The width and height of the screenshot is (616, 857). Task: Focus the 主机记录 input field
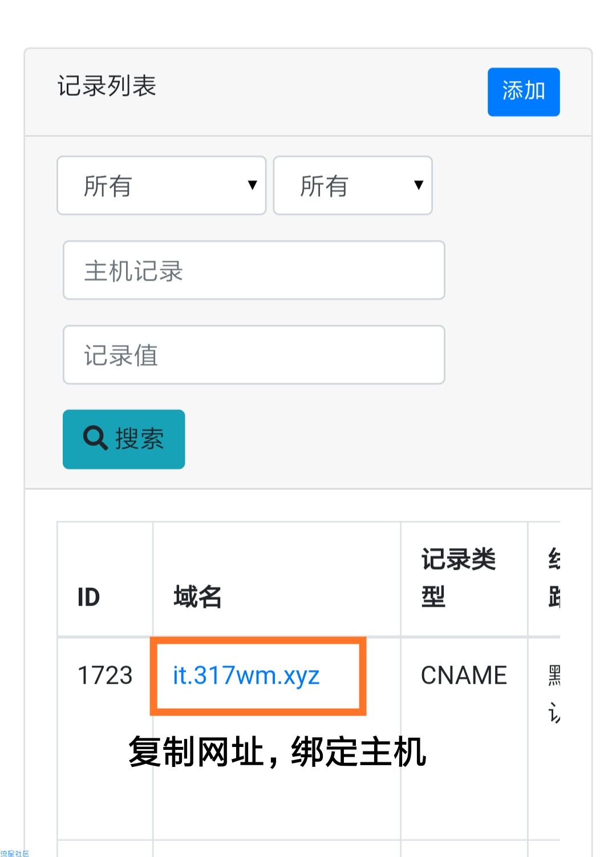pyautogui.click(x=254, y=270)
